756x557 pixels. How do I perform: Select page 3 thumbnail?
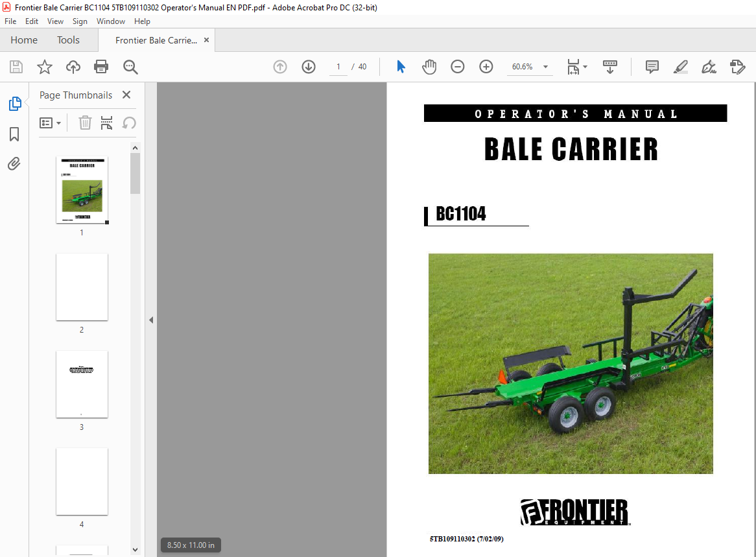tap(82, 385)
